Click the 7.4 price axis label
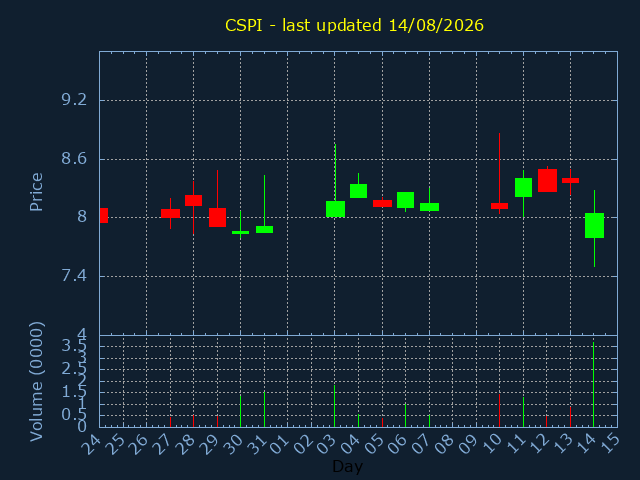Image resolution: width=640 pixels, height=480 pixels. [74, 276]
